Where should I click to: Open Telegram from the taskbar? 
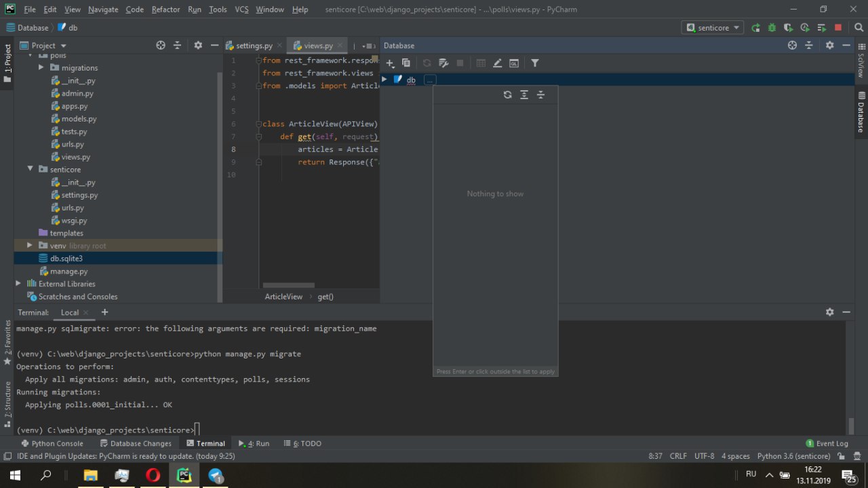[216, 475]
